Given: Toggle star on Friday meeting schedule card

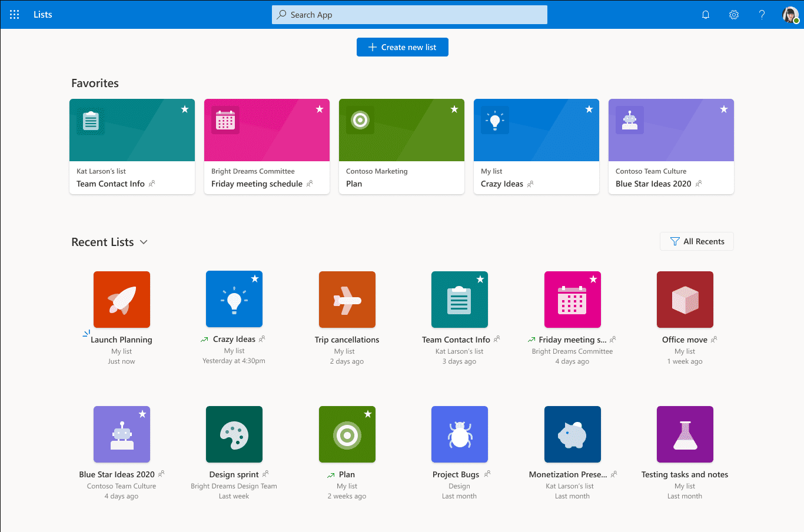Looking at the screenshot, I should [x=320, y=109].
